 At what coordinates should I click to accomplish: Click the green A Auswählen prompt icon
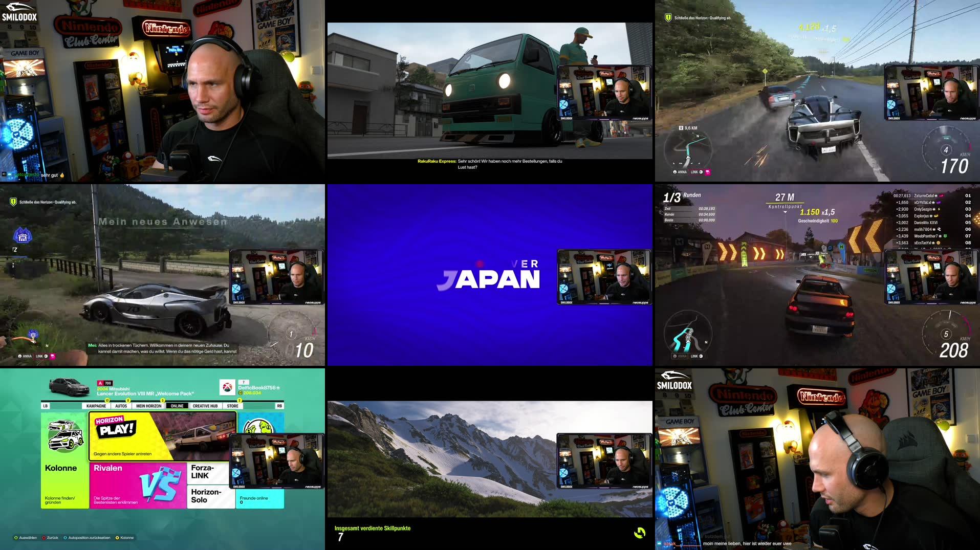pyautogui.click(x=16, y=538)
